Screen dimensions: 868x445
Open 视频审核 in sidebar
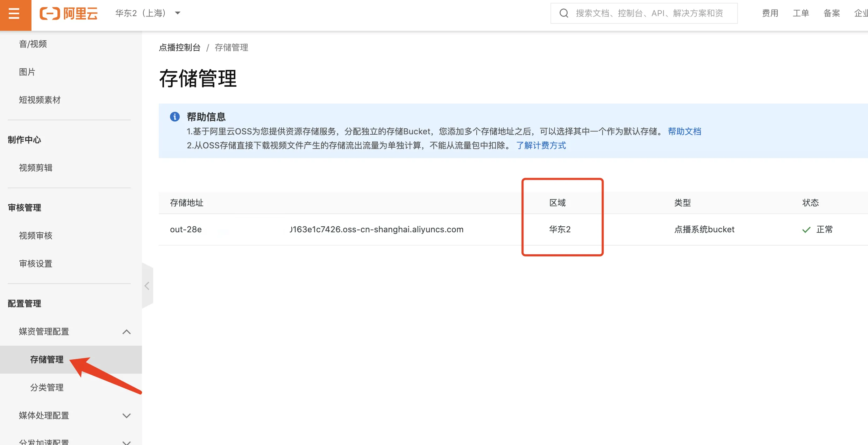36,235
